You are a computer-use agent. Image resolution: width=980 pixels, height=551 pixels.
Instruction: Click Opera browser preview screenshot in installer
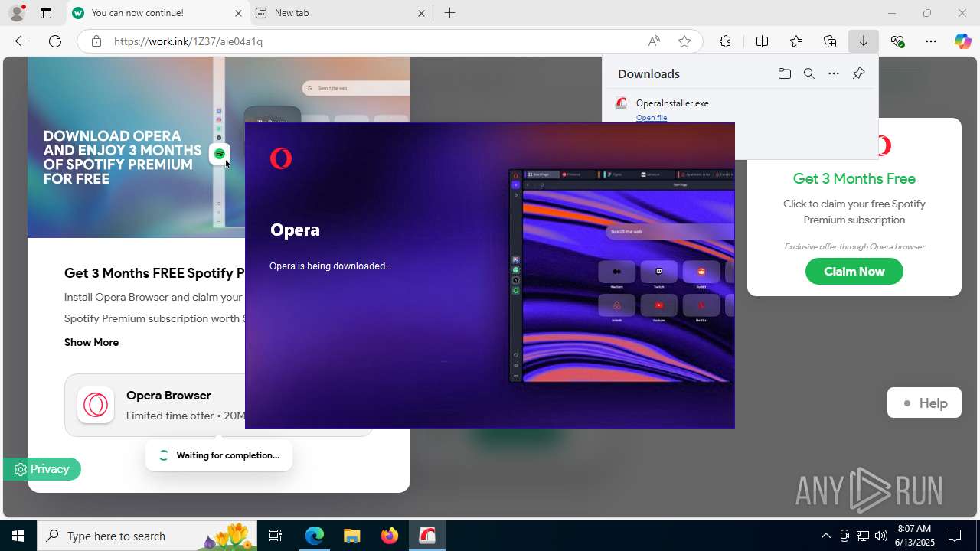pos(622,275)
